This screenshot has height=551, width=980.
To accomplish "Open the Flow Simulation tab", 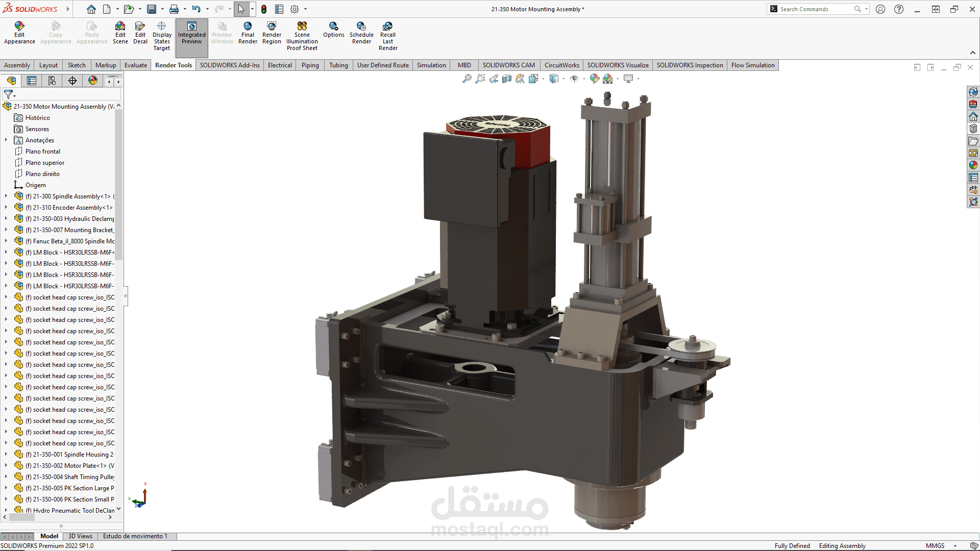I will [753, 65].
